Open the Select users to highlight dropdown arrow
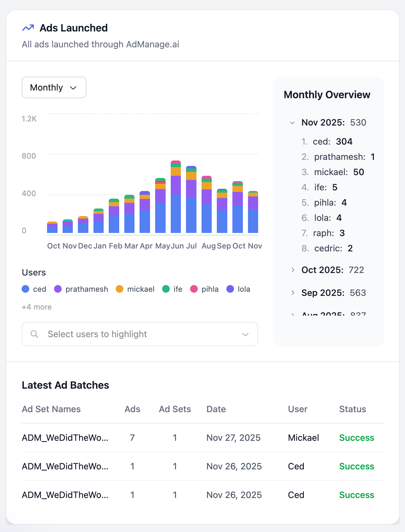Screen dimensions: 405x532 click(245, 334)
